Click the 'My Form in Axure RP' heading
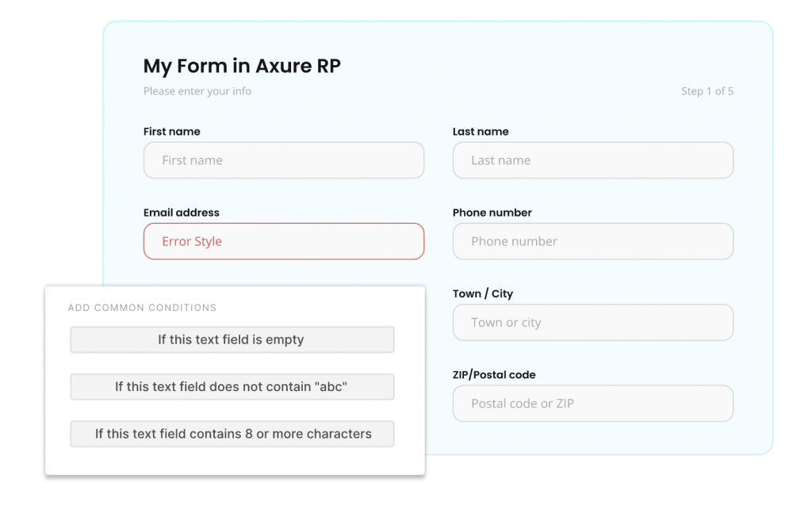This screenshot has height=506, width=812. (242, 66)
